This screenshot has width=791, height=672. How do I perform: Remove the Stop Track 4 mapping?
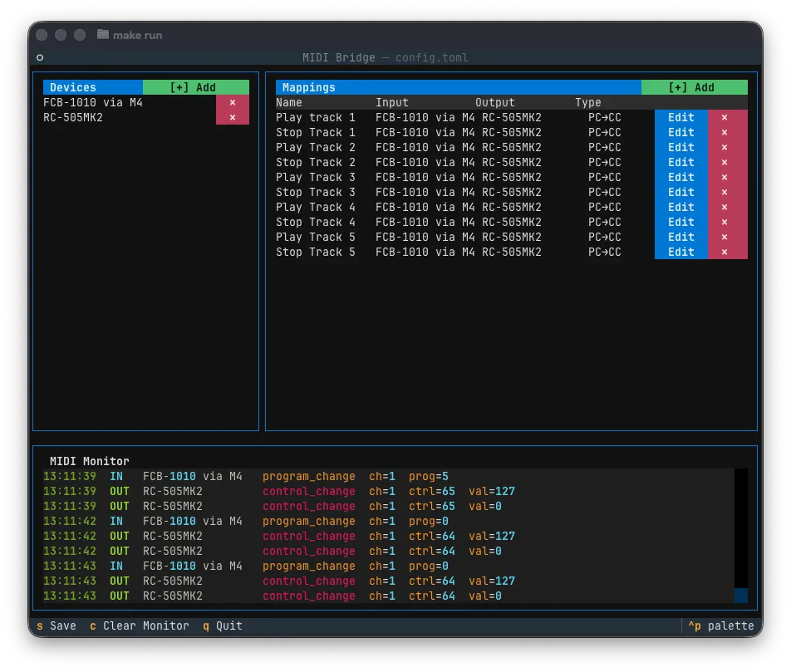[728, 222]
